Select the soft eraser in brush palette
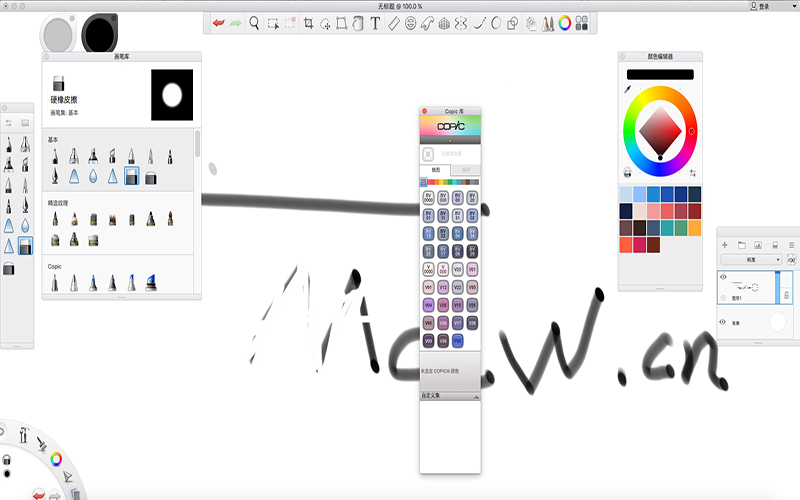The height and width of the screenshot is (500, 800). 9,269
